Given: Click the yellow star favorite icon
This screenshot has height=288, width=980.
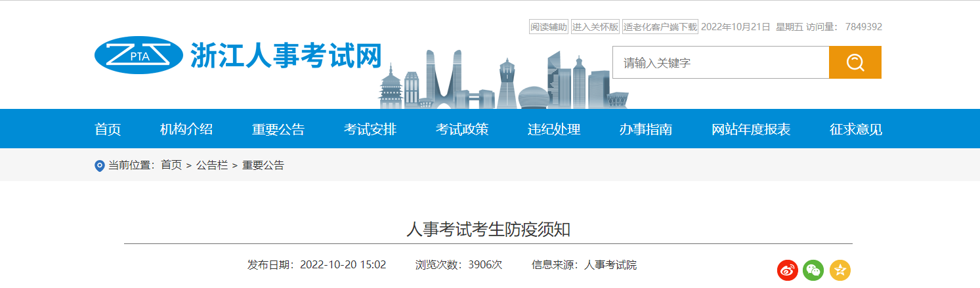Looking at the screenshot, I should [x=840, y=270].
